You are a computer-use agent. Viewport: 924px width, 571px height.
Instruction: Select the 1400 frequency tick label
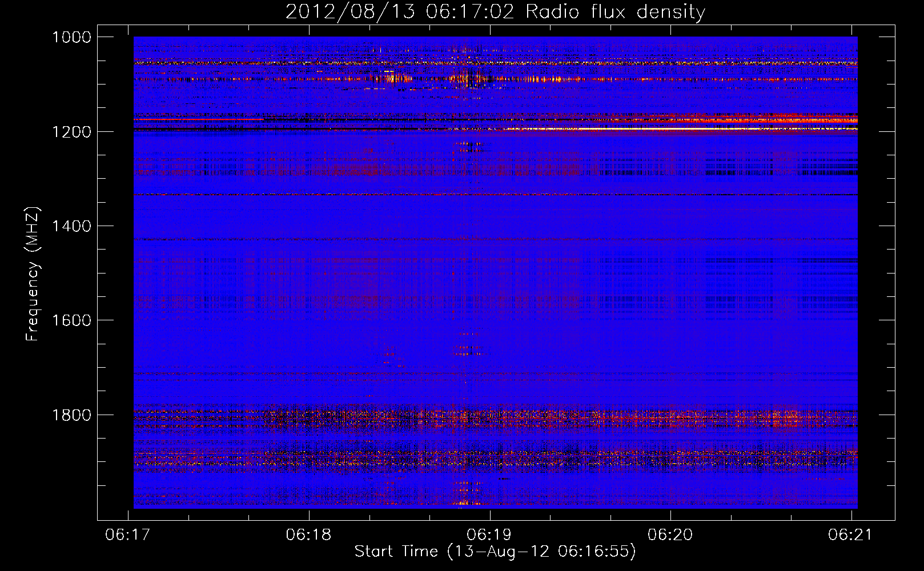click(x=71, y=226)
